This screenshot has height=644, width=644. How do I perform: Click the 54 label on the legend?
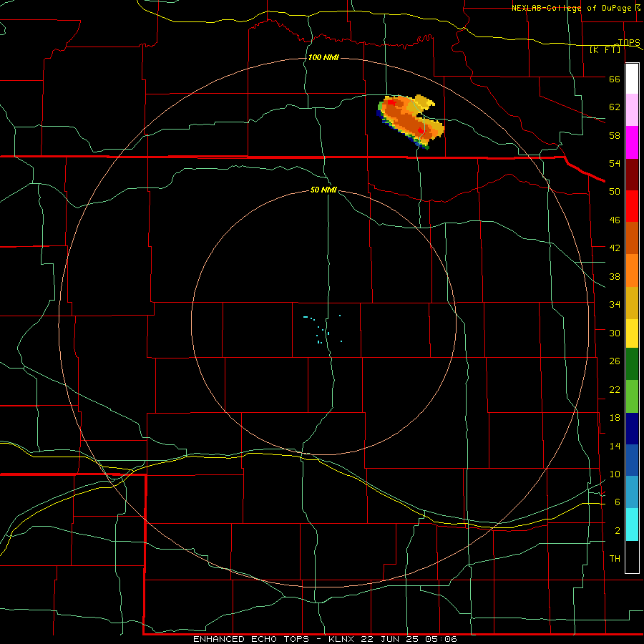(x=615, y=163)
